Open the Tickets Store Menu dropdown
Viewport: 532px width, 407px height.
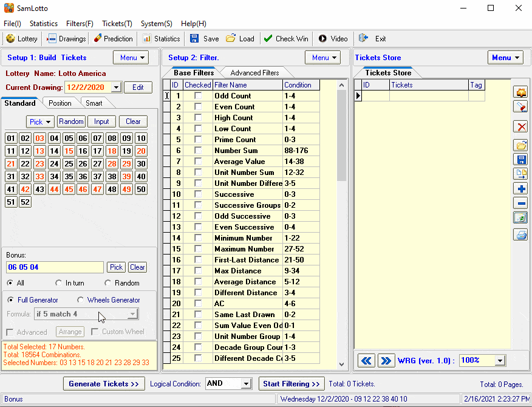pyautogui.click(x=505, y=58)
